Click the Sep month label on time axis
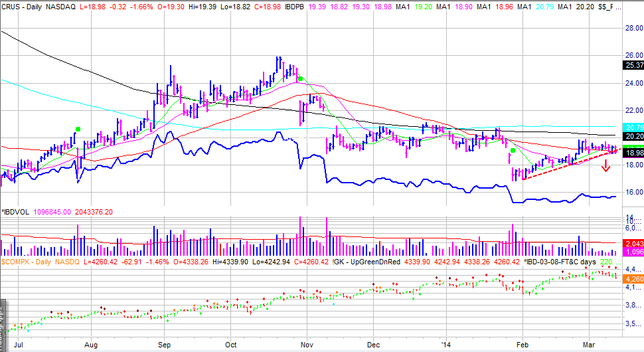 [x=164, y=345]
